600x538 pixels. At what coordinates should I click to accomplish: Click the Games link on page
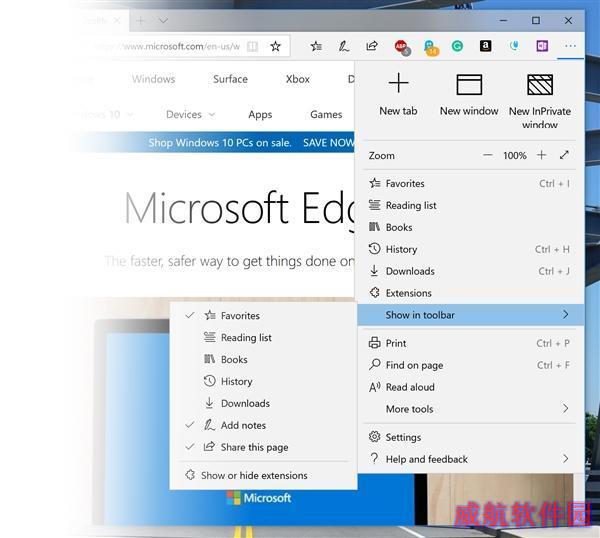(326, 114)
